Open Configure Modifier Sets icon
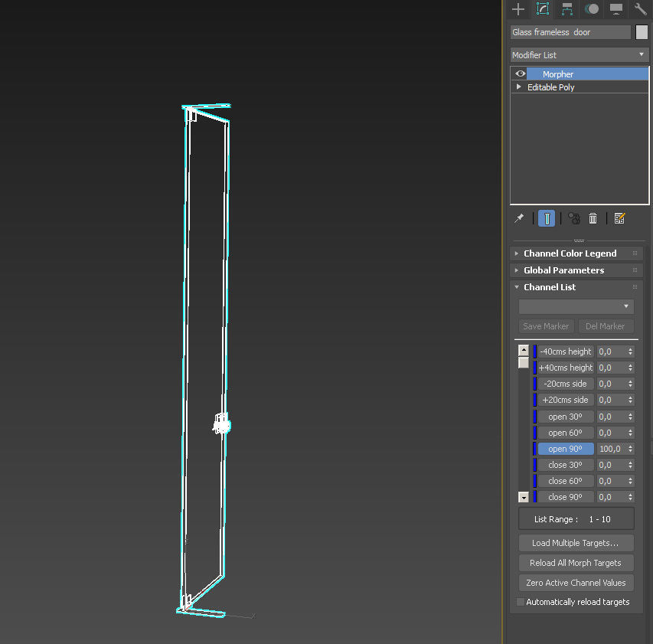 (x=619, y=218)
